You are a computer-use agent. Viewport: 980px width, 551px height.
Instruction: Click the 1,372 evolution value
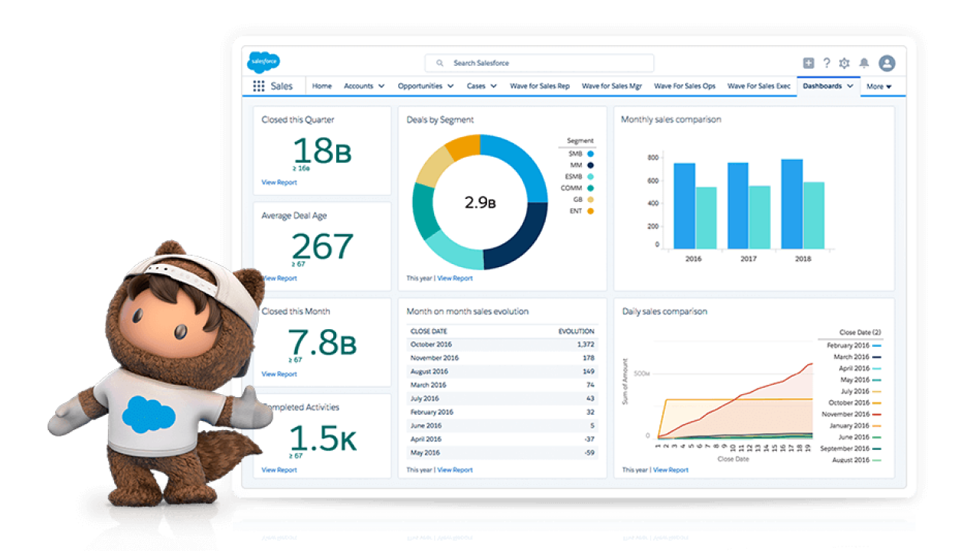pyautogui.click(x=586, y=344)
